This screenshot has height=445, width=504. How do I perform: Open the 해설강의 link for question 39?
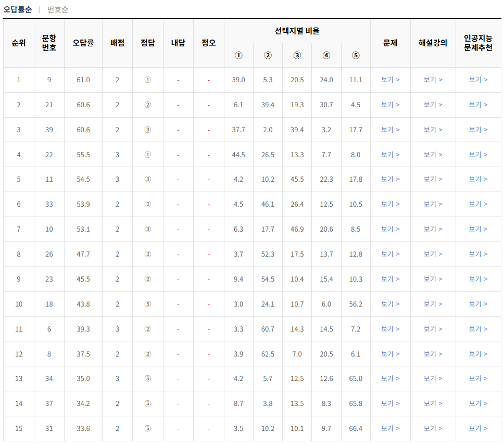click(433, 130)
